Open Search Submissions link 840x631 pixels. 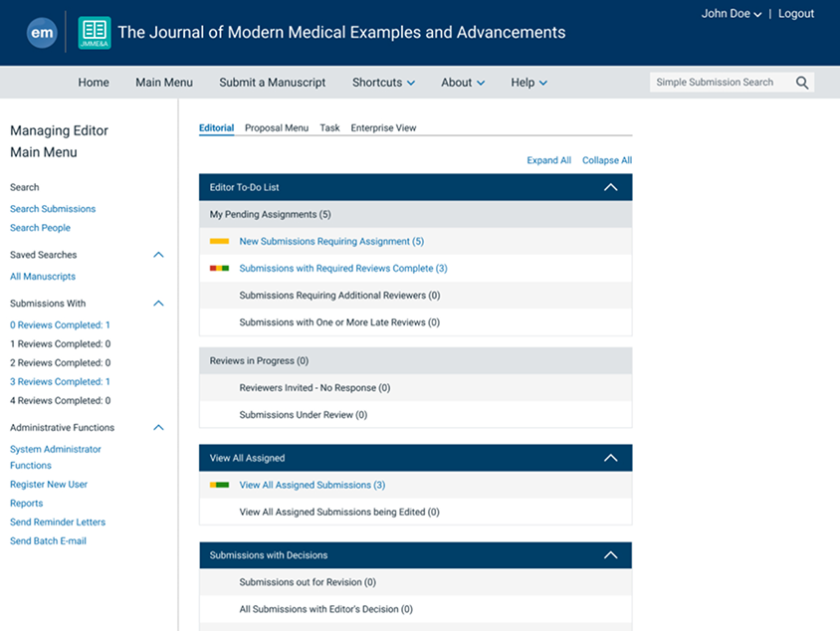53,209
